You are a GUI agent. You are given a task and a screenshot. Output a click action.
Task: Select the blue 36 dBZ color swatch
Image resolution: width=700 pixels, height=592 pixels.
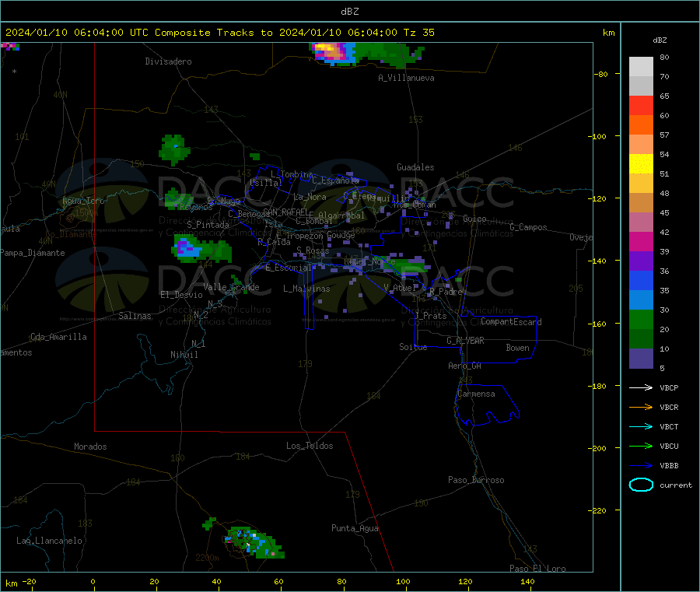coord(641,280)
